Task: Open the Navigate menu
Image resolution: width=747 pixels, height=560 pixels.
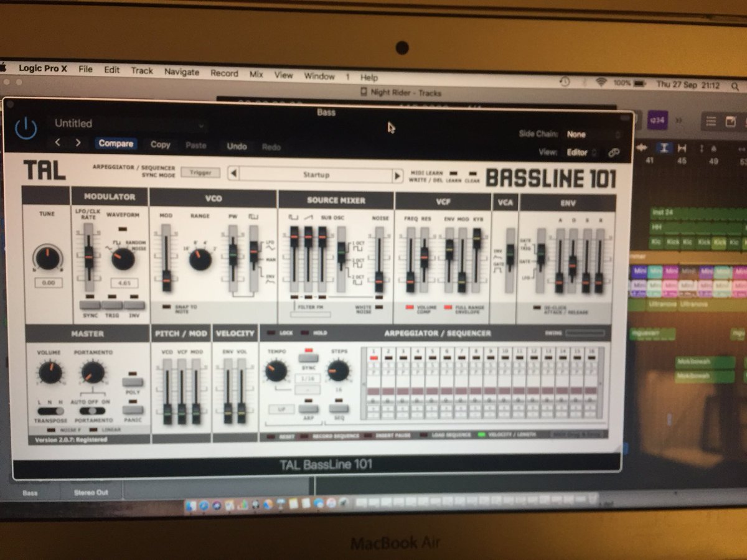Action: click(x=182, y=72)
